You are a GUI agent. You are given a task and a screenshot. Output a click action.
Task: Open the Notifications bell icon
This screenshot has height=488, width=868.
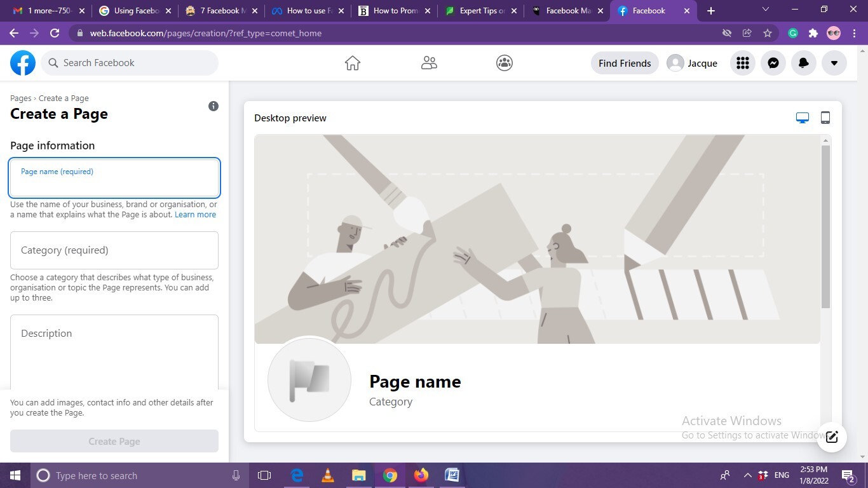click(x=803, y=63)
